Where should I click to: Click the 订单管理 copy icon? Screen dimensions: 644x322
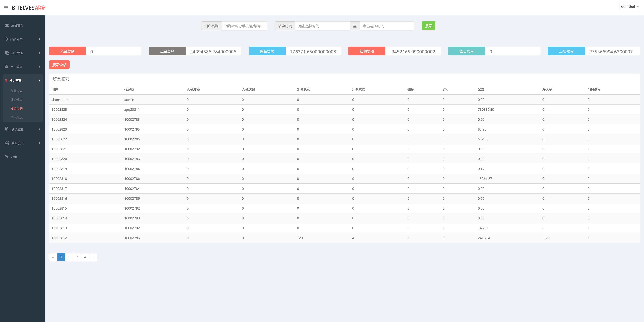tap(7, 53)
